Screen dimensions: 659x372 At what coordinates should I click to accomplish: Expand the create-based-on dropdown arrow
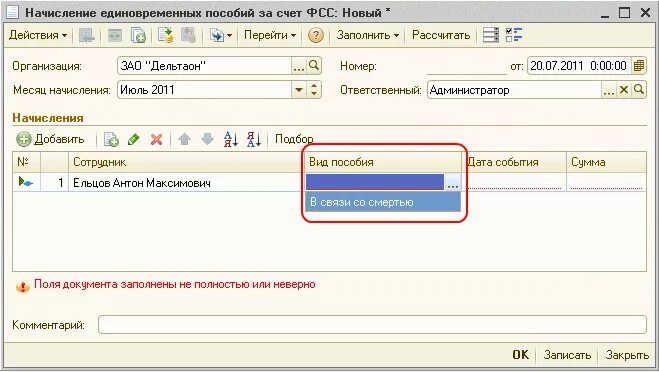[229, 35]
